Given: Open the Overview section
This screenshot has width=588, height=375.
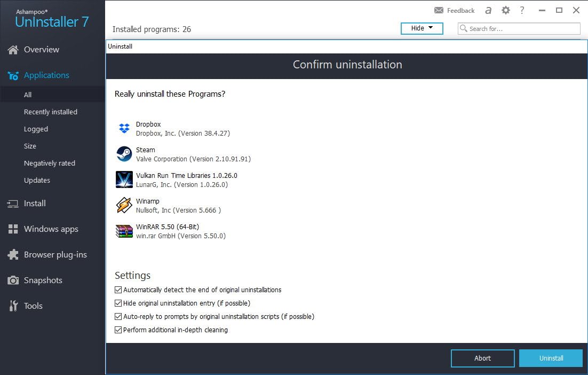Looking at the screenshot, I should pyautogui.click(x=42, y=50).
